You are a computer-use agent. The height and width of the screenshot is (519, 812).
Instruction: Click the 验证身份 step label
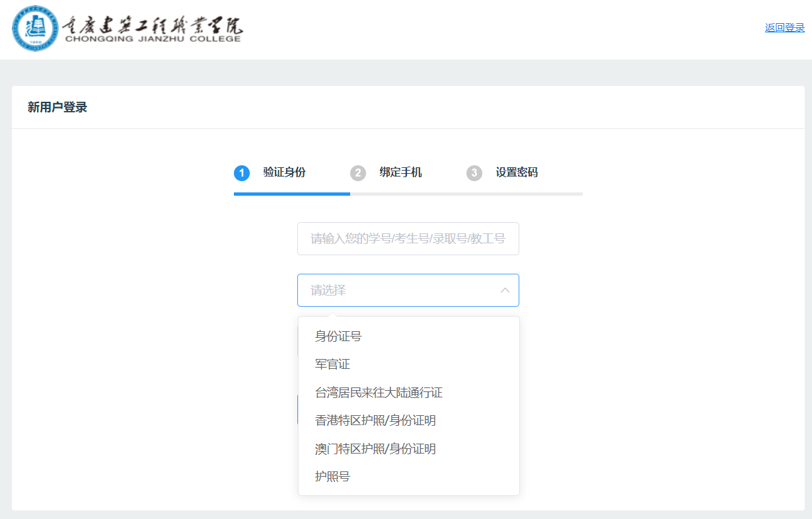coord(284,173)
